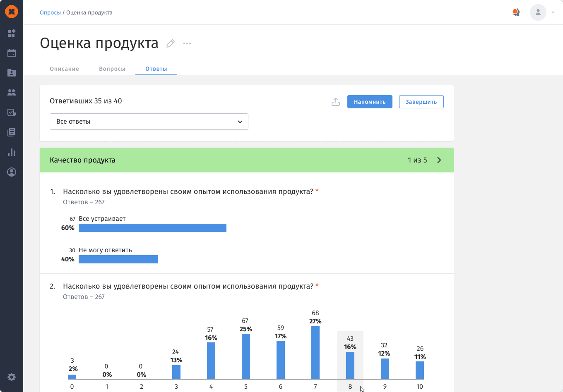The height and width of the screenshot is (392, 563).
Task: Switch to the 'Описание' tab
Action: click(64, 69)
